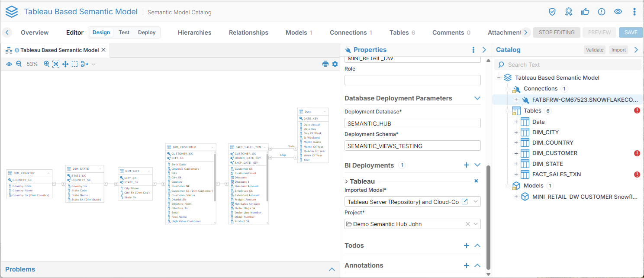Switch the editor to Test mode
644x278 pixels.
coord(124,32)
